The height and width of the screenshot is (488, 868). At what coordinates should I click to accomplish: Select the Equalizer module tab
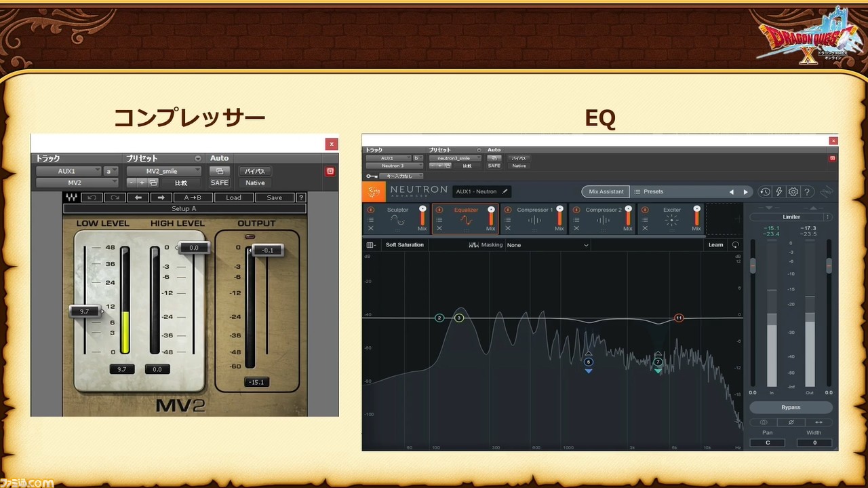coord(465,219)
